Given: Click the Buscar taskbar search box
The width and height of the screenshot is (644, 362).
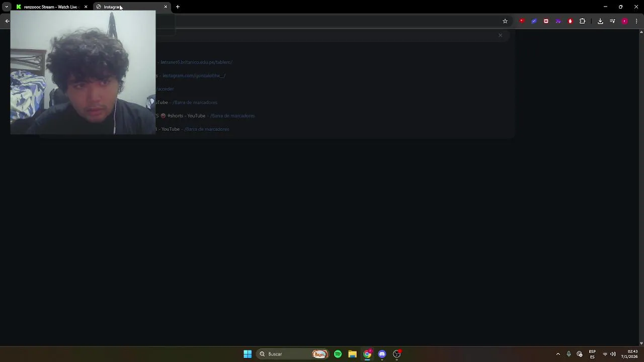Looking at the screenshot, I should click(293, 354).
